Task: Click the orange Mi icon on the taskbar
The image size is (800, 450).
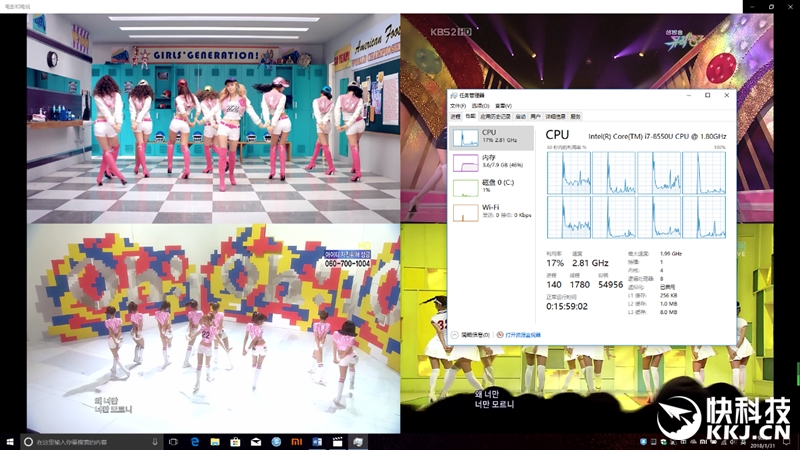Action: [296, 441]
